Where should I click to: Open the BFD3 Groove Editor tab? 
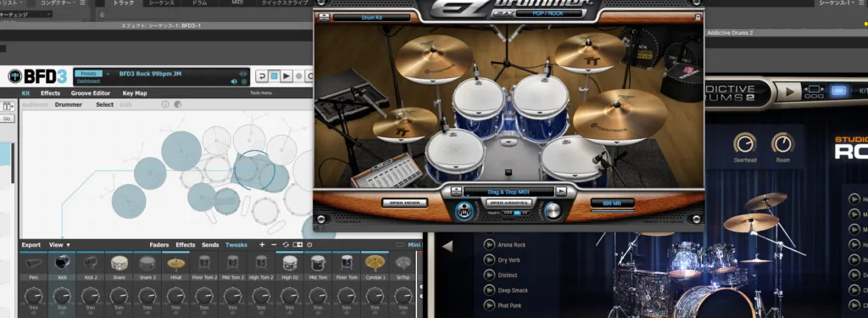pyautogui.click(x=90, y=93)
